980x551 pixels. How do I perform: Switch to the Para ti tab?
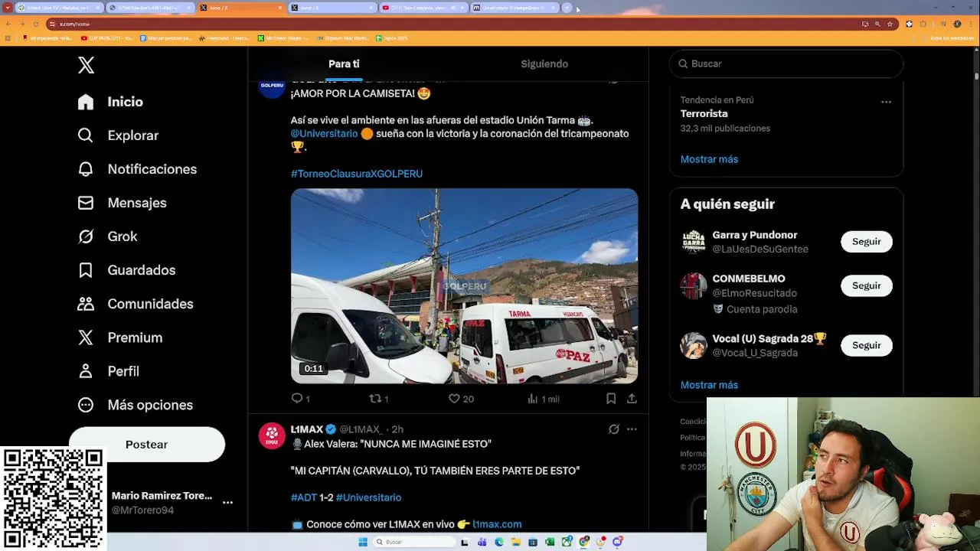tap(344, 64)
